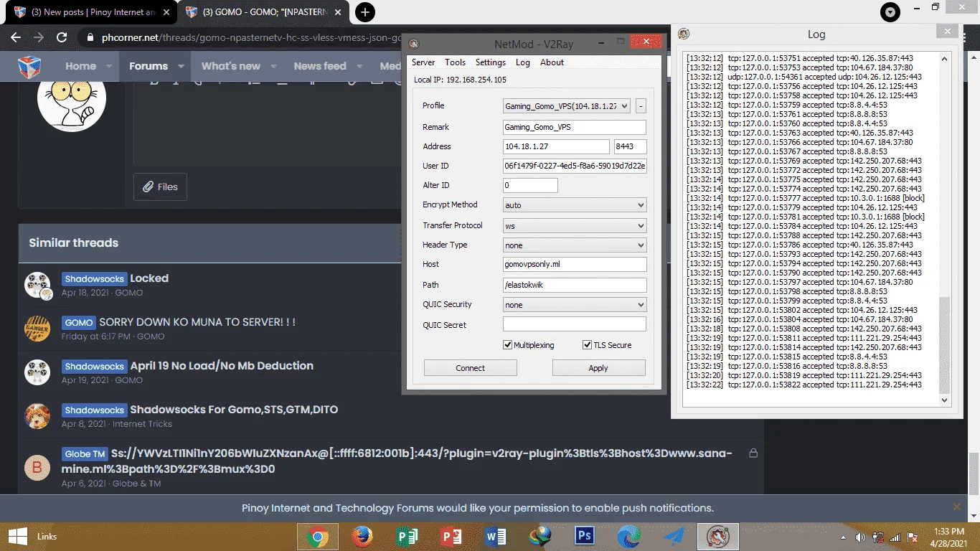
Task: Click the Forums navigation link
Action: coord(149,66)
